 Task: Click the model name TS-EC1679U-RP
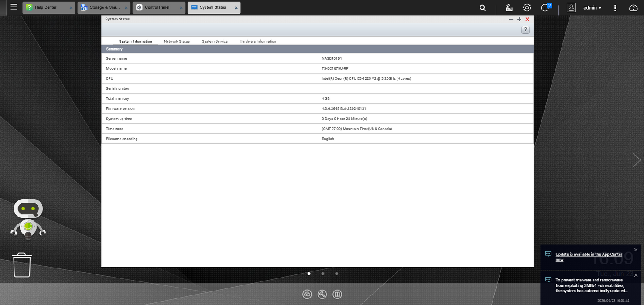[335, 68]
